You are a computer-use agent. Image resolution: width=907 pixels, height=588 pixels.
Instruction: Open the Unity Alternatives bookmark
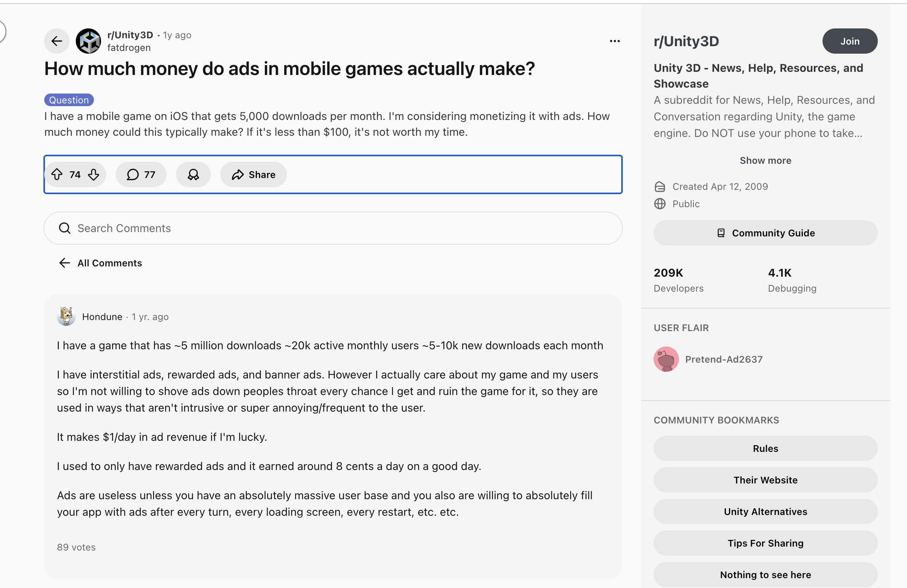765,511
